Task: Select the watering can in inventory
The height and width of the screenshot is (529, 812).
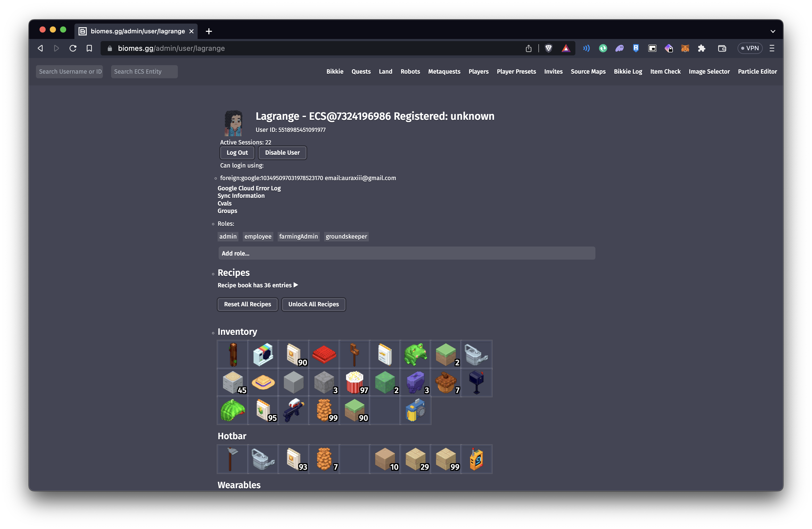Action: point(476,354)
